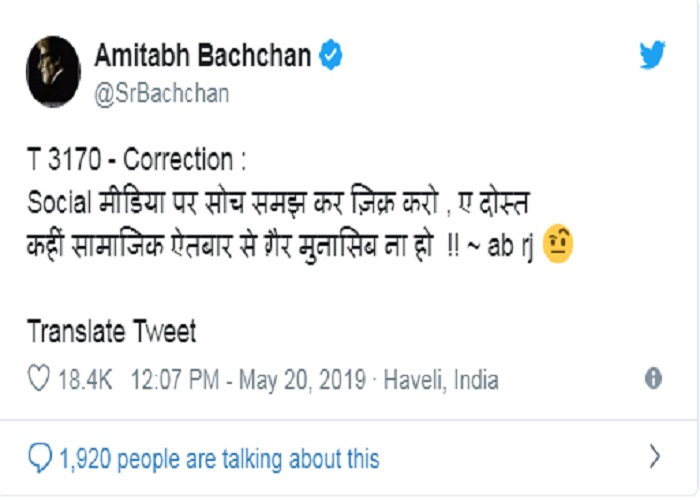Click the speech bubble reply icon
700x500 pixels.
click(x=40, y=458)
